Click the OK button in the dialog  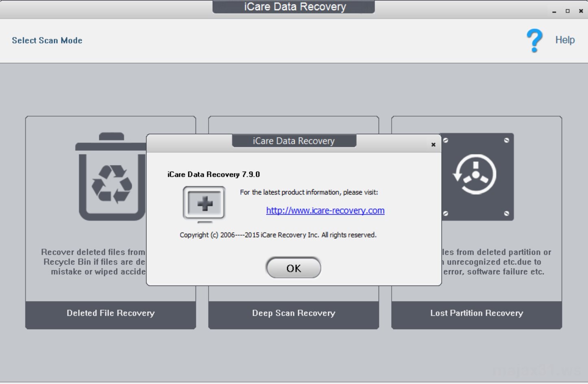(293, 268)
